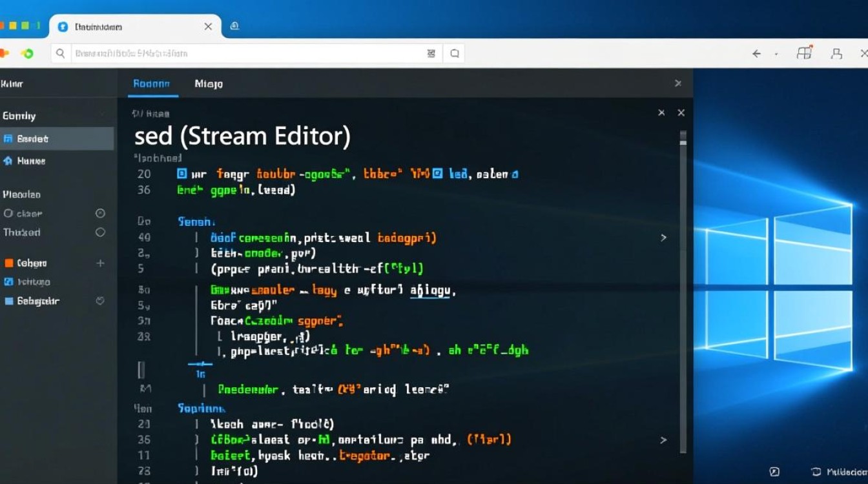Click the search magnifier icon in address bar
The width and height of the screenshot is (868, 484).
60,54
